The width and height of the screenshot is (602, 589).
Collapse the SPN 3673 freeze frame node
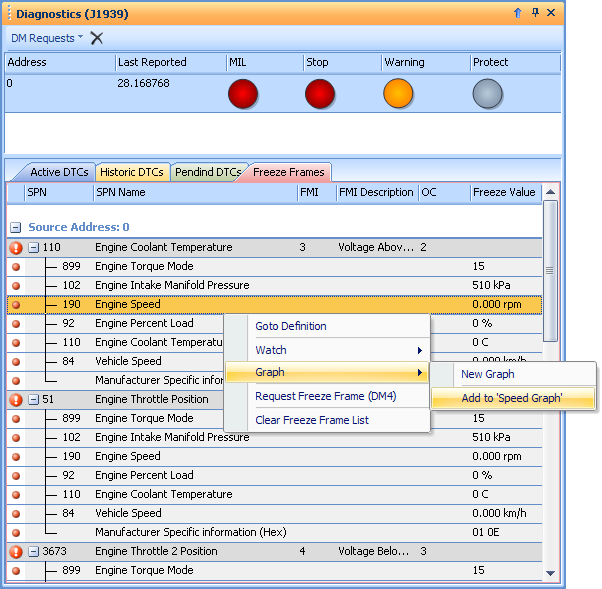pos(33,552)
